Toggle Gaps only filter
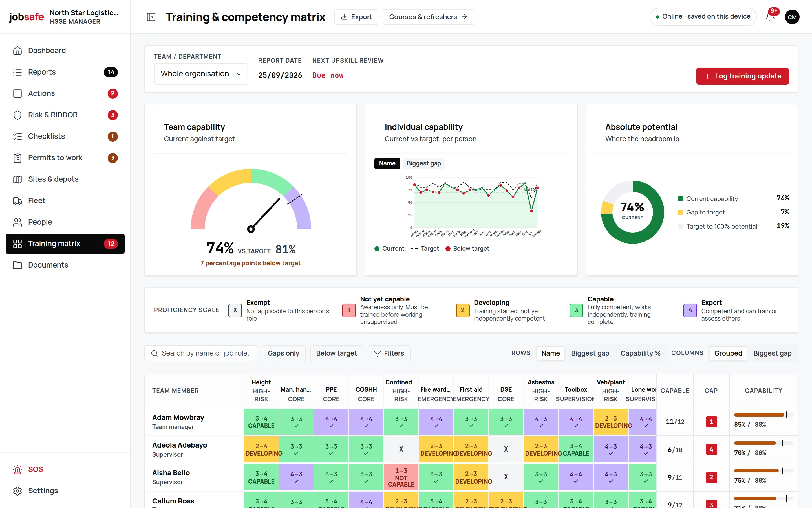This screenshot has height=508, width=812. point(284,353)
